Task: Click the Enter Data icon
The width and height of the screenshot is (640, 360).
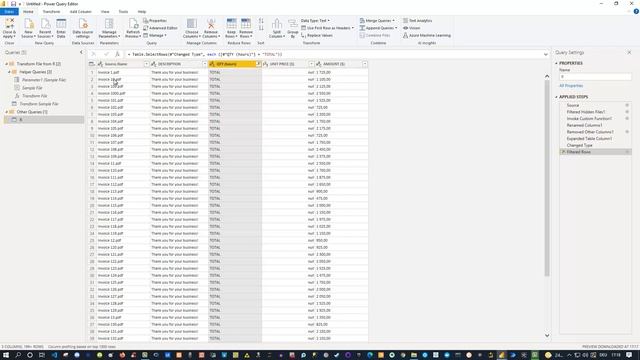Action: coord(61,24)
